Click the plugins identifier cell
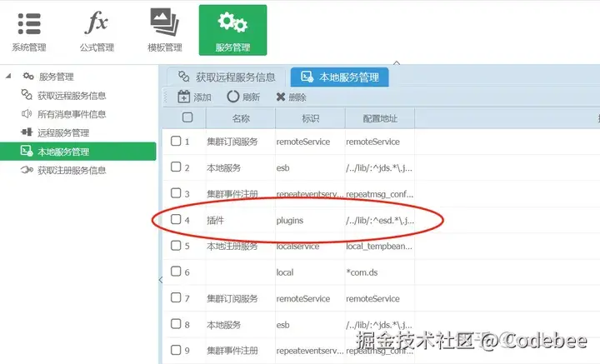 tap(310, 220)
